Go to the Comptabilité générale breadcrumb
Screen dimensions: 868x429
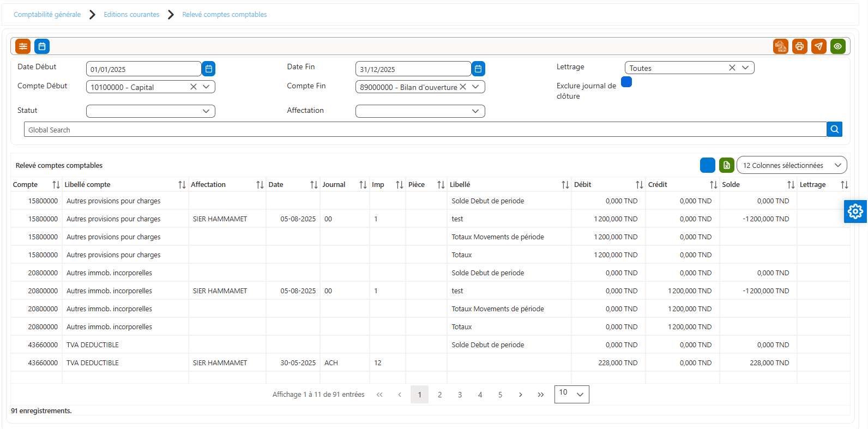point(47,15)
